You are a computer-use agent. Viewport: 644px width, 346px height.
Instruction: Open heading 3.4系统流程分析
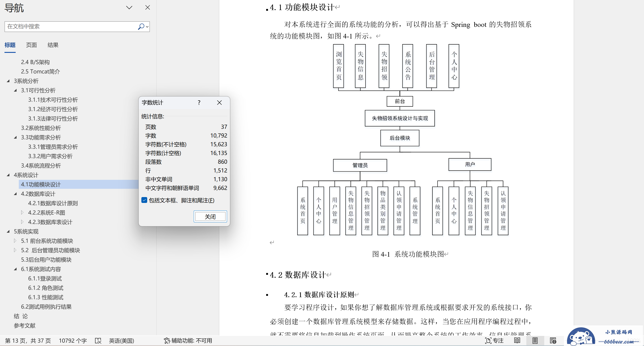(x=41, y=166)
